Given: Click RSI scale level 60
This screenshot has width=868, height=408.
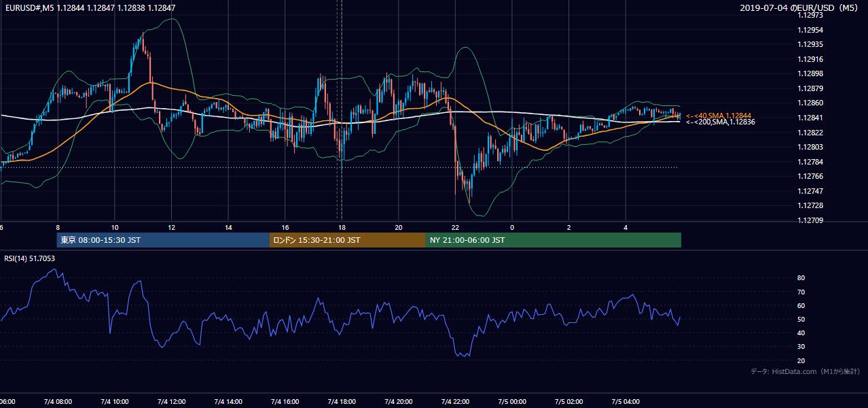Looking at the screenshot, I should tap(801, 306).
